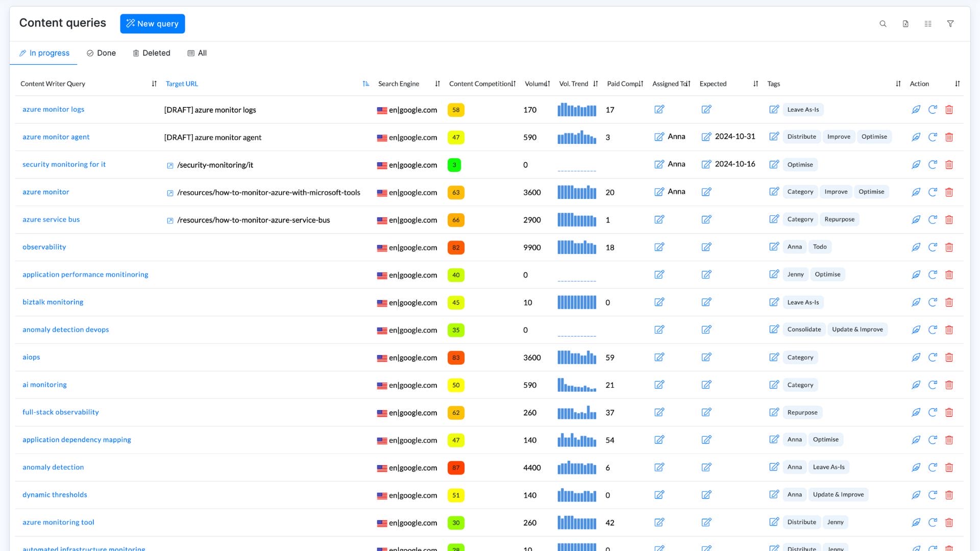Toggle sorting on the Target URL column

pos(366,84)
